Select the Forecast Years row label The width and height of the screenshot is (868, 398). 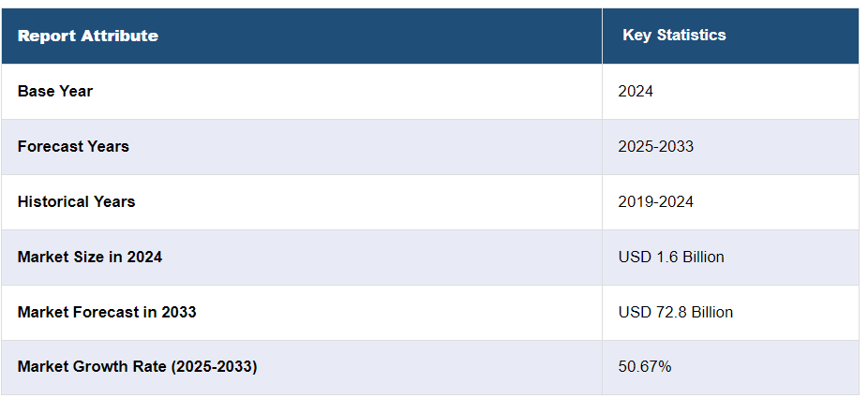coord(73,146)
